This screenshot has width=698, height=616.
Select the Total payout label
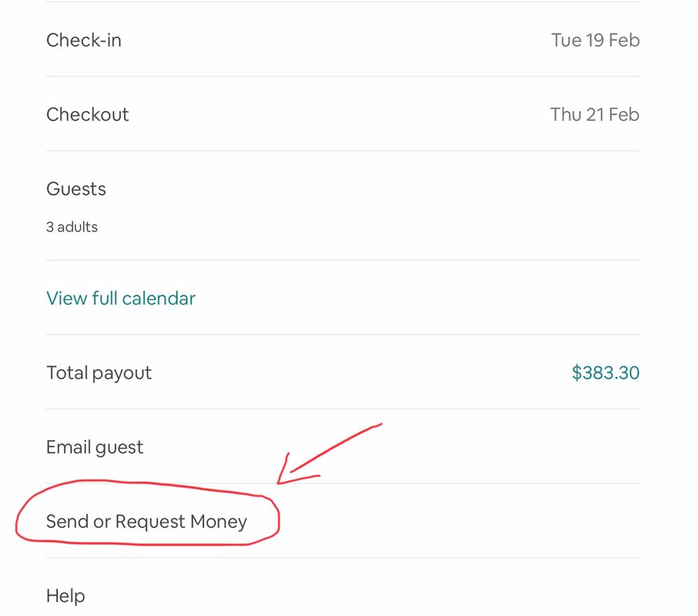pyautogui.click(x=99, y=372)
